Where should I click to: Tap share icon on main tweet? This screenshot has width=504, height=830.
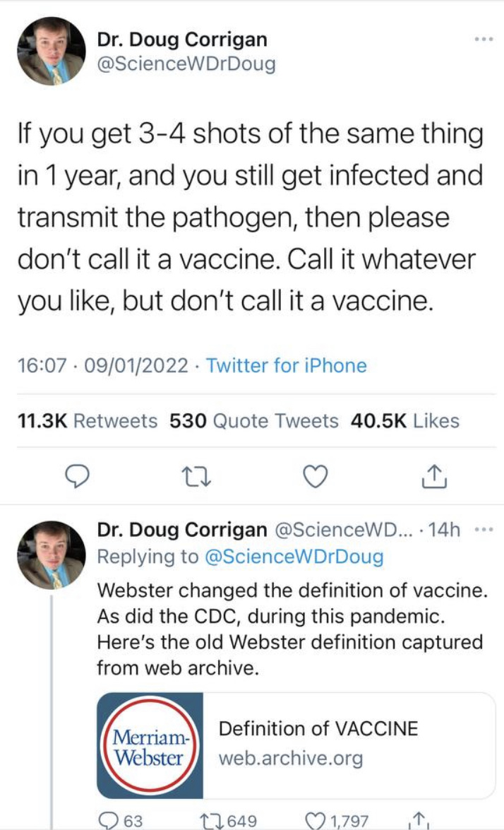pyautogui.click(x=434, y=475)
